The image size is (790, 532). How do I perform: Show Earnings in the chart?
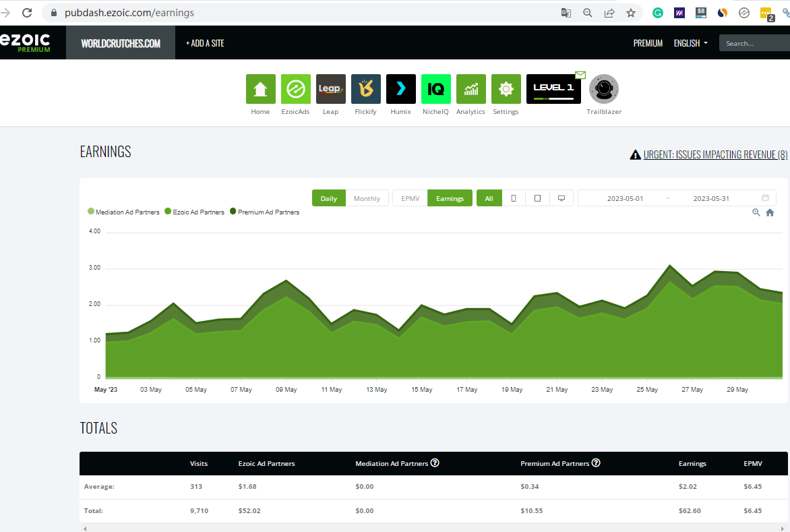point(450,198)
